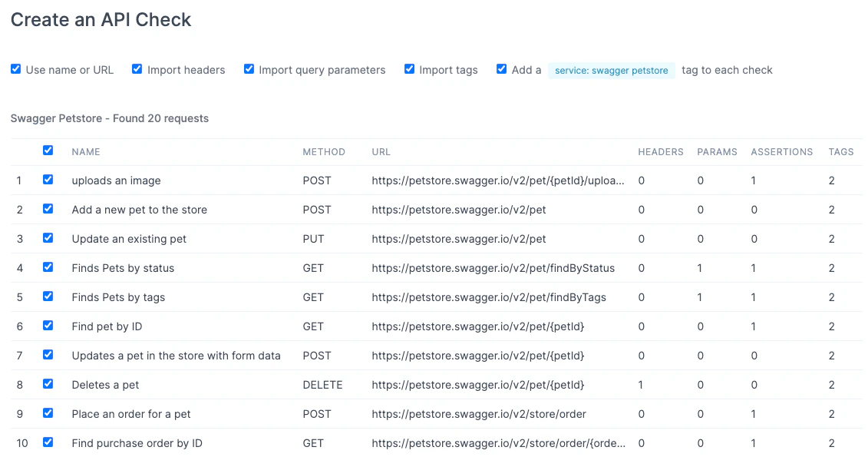Image resolution: width=868 pixels, height=457 pixels.
Task: Toggle "Import query parameters" off
Action: (x=249, y=68)
